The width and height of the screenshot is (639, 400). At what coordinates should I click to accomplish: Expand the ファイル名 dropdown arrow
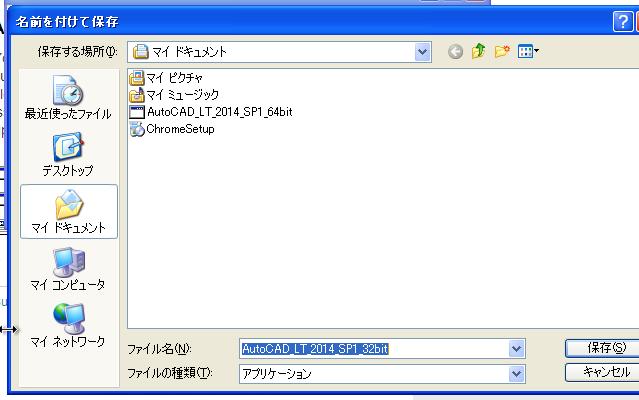pyautogui.click(x=516, y=349)
